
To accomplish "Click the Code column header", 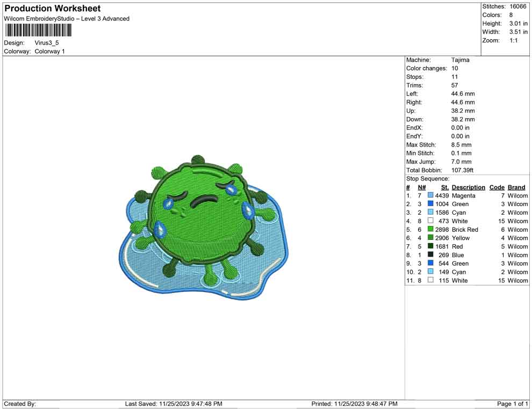I will pyautogui.click(x=497, y=187).
